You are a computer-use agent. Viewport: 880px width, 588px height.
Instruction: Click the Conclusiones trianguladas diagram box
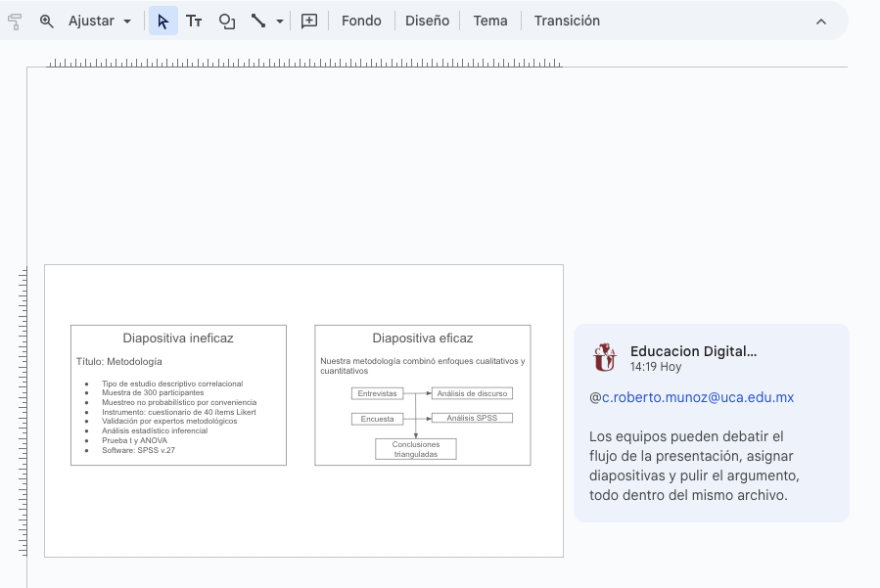[x=416, y=449]
